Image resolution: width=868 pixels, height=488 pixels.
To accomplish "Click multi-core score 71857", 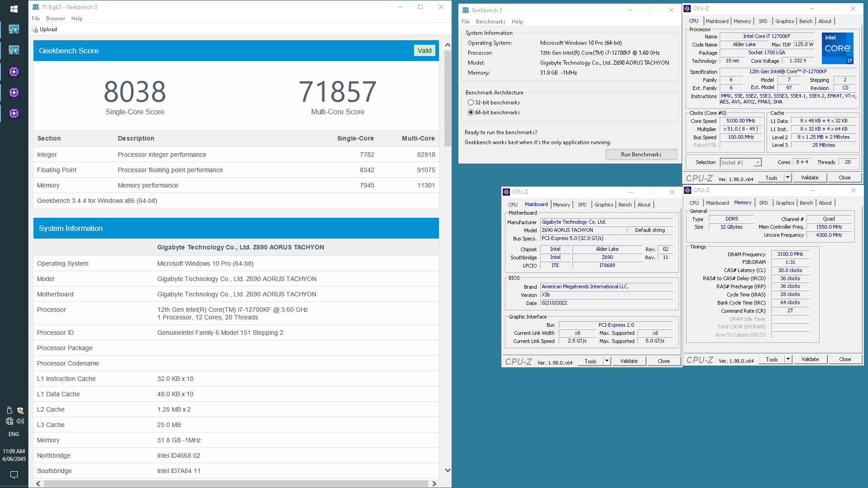I will tap(337, 92).
